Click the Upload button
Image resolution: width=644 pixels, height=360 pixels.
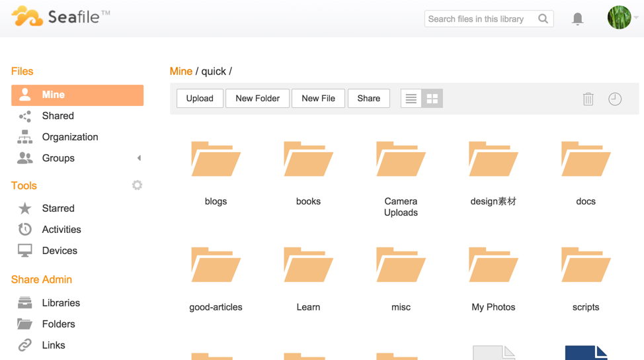(200, 98)
